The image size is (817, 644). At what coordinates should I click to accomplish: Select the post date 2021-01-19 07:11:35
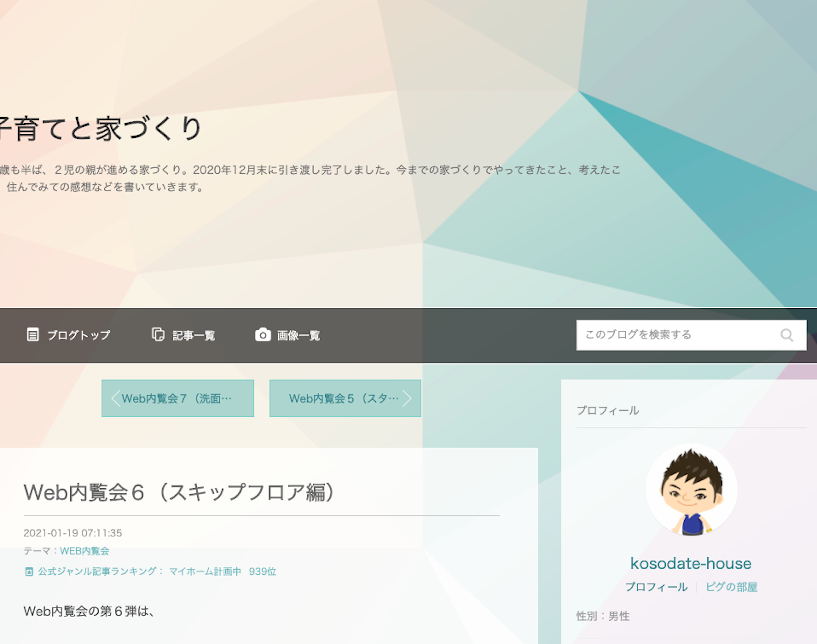[x=73, y=533]
